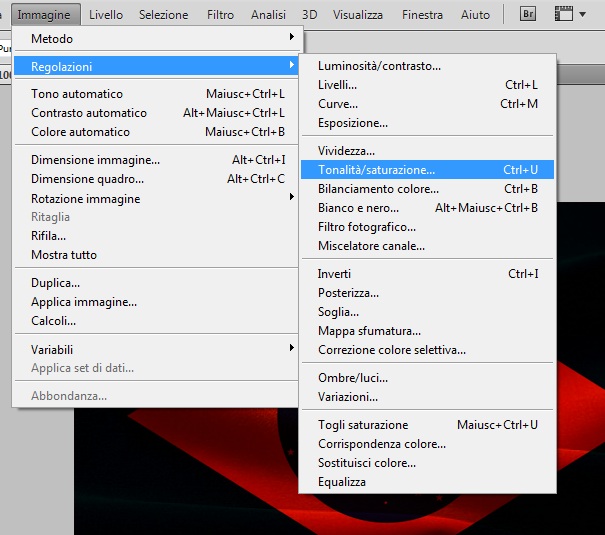Open the Livelli adjustment

click(427, 85)
